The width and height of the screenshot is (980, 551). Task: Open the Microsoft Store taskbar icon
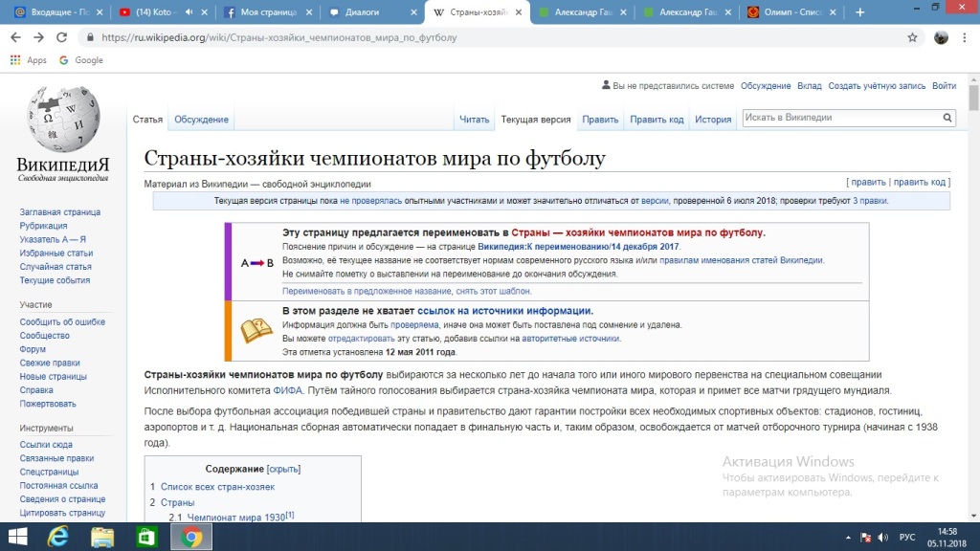(x=146, y=537)
